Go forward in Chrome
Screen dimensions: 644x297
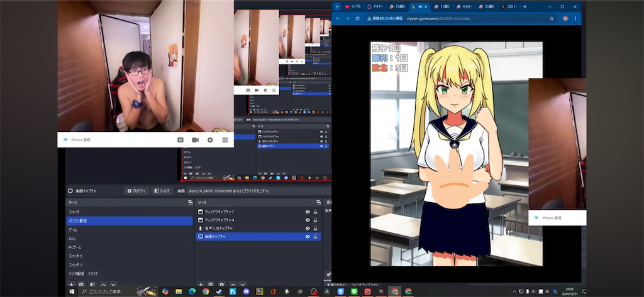pos(347,18)
